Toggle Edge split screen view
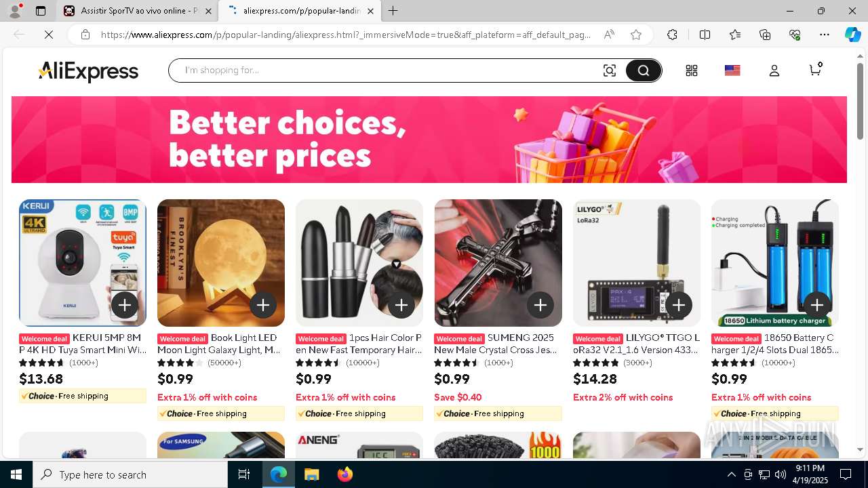Screen dimensions: 868x488 705,35
